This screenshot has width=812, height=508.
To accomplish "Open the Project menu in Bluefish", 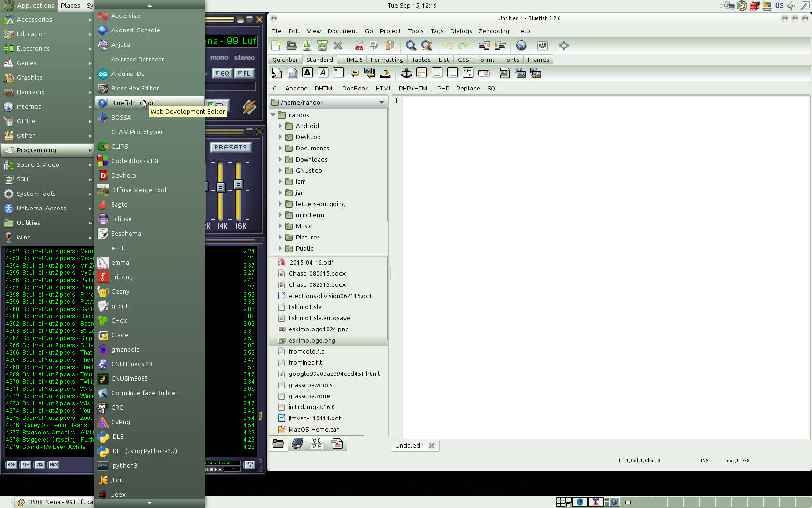I will point(390,31).
